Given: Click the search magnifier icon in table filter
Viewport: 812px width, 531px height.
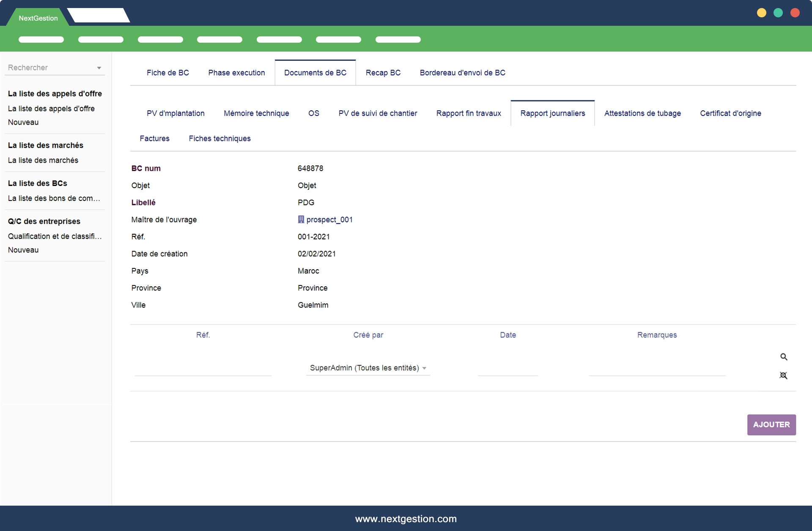Looking at the screenshot, I should coord(784,357).
